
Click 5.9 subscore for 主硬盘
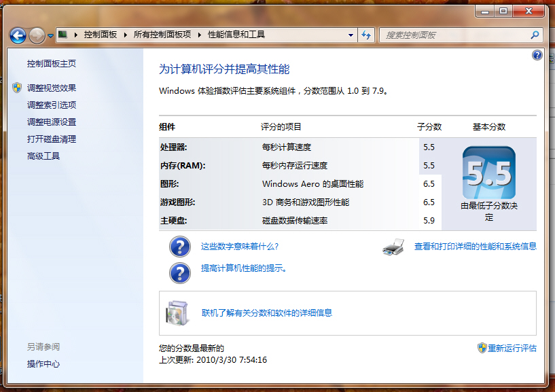point(429,221)
